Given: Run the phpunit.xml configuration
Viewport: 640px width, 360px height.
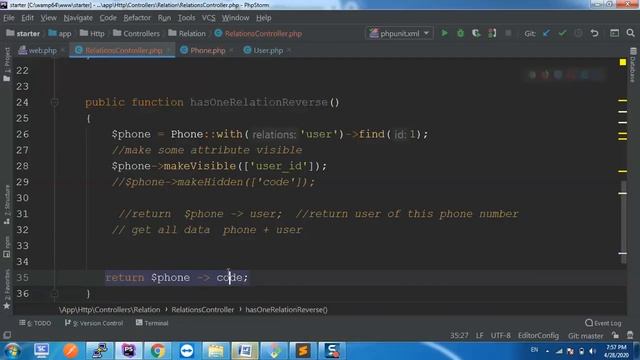Looking at the screenshot, I should click(x=444, y=33).
